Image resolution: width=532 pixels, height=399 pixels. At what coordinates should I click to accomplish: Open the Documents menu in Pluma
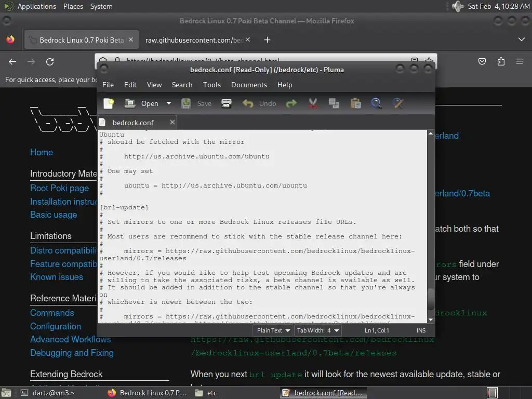click(x=249, y=85)
